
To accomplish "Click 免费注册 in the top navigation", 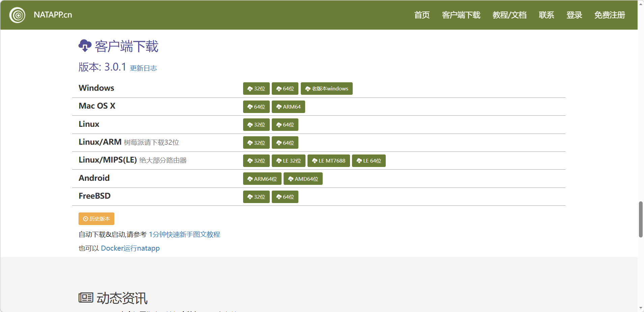I will tap(610, 15).
